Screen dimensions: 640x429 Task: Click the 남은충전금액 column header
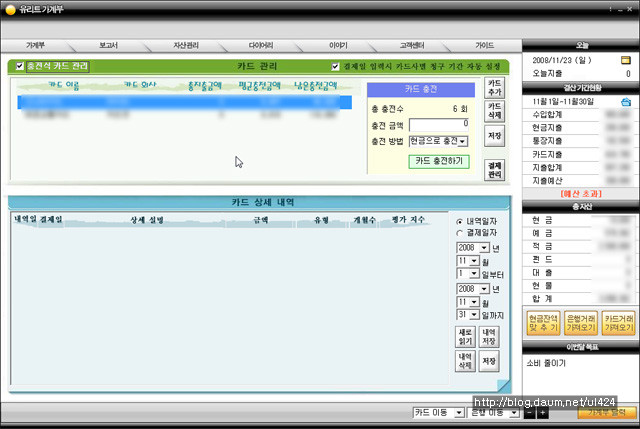pyautogui.click(x=316, y=85)
